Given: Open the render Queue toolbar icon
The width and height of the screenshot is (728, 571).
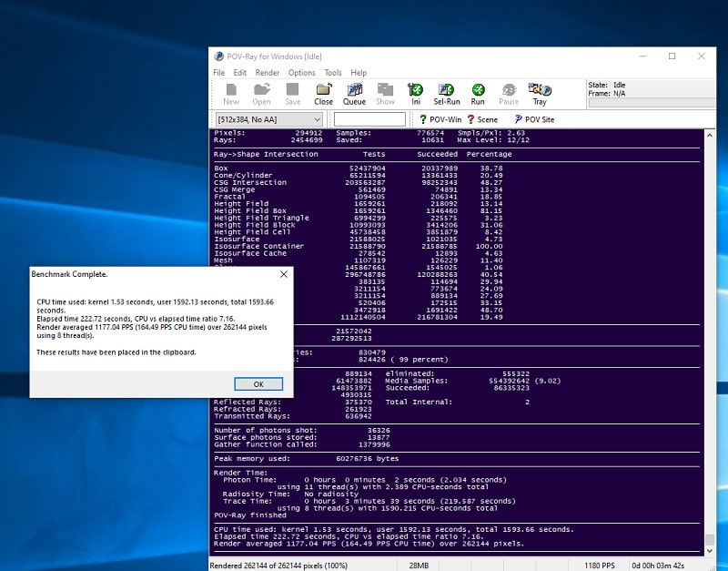Looking at the screenshot, I should (x=354, y=95).
